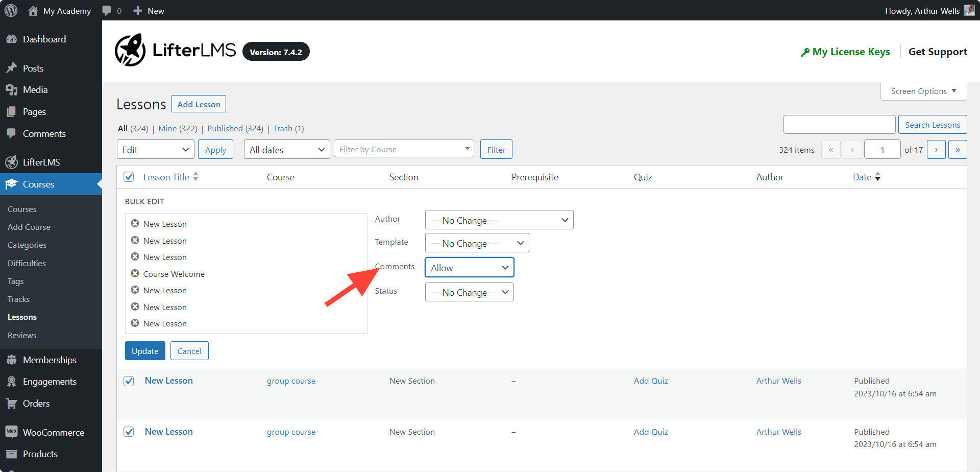Open the Reviews submenu item
The width and height of the screenshot is (980, 472).
[x=22, y=336]
